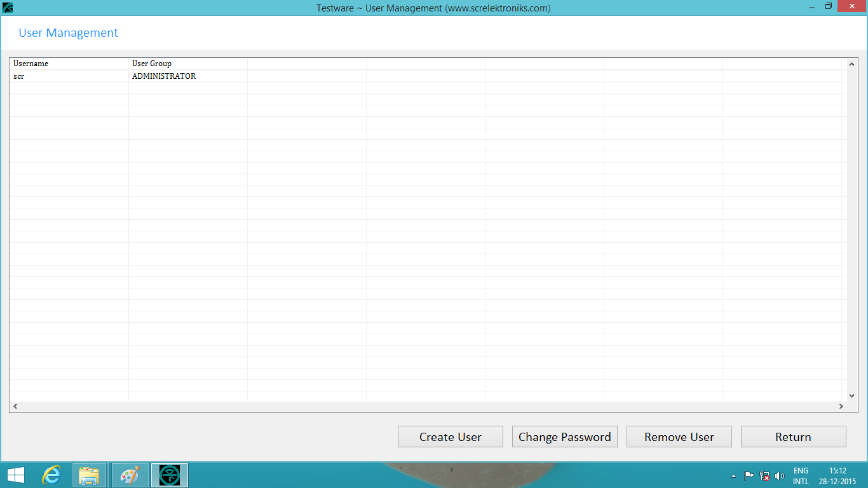Switch to Paint in the taskbar
The height and width of the screenshot is (488, 868).
click(130, 475)
